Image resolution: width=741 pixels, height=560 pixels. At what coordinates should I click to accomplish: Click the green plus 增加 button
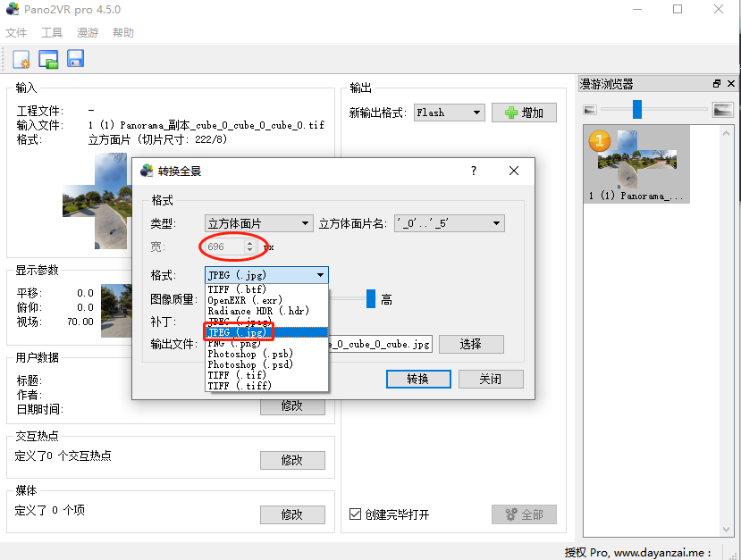pos(524,112)
